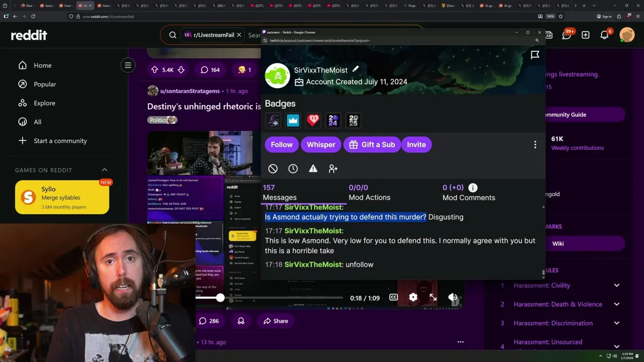The image size is (644, 362).
Task: Open the 286 comments button
Action: [x=209, y=321]
